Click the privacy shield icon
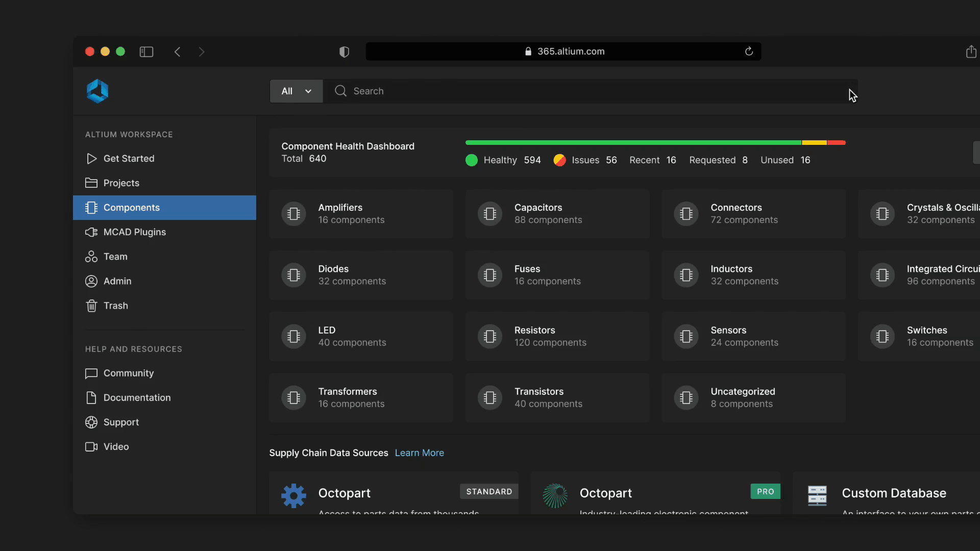This screenshot has height=551, width=980. pos(345,52)
